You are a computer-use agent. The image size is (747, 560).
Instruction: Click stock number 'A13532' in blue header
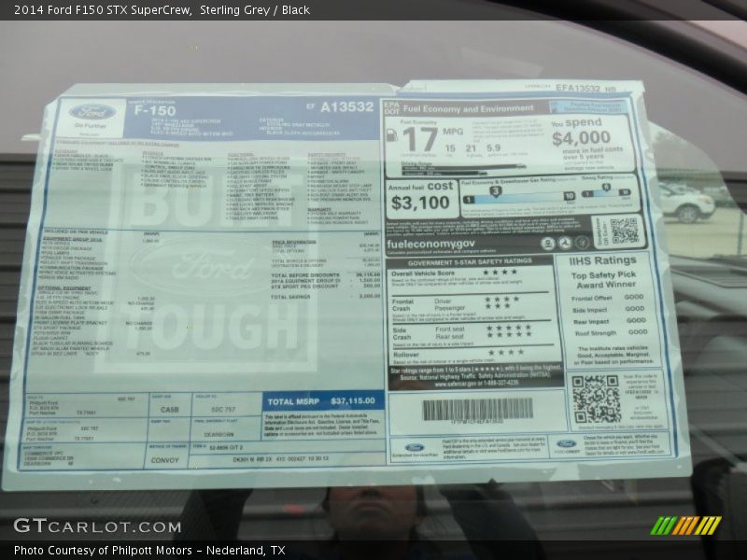point(346,106)
